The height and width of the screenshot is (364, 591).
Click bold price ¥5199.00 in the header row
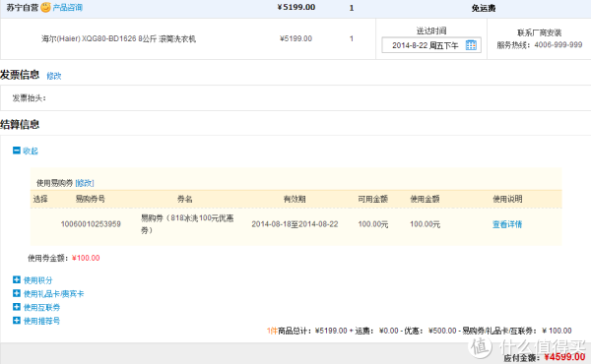pos(296,7)
